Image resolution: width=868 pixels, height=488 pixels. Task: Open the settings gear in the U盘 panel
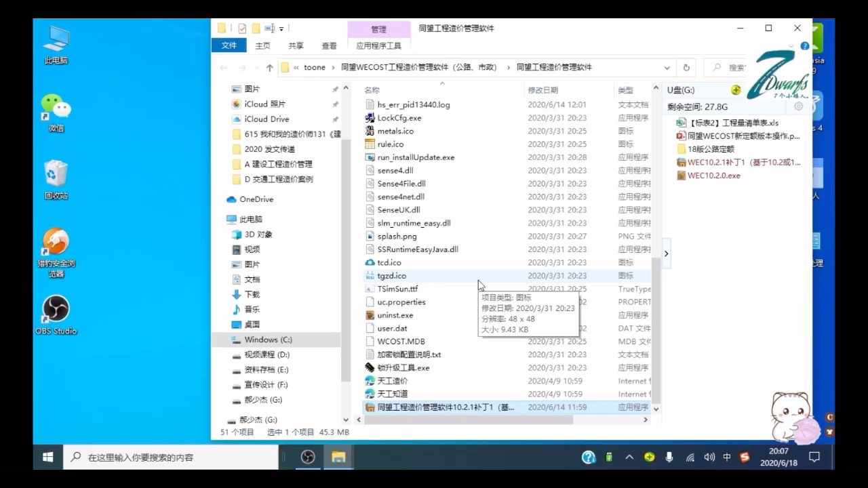(x=799, y=106)
